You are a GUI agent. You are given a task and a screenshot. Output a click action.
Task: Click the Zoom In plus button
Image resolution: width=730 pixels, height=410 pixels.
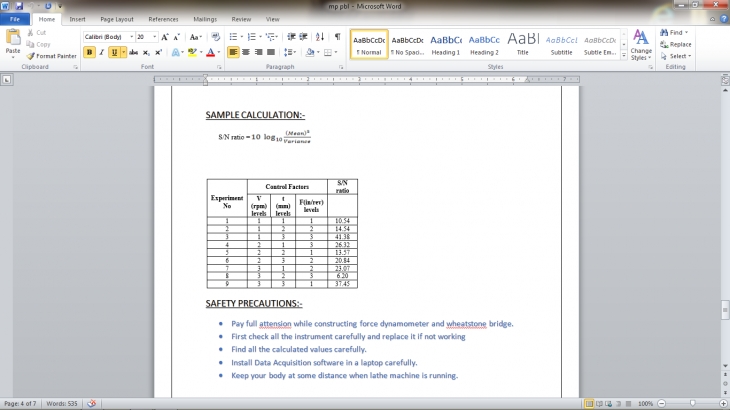point(723,403)
